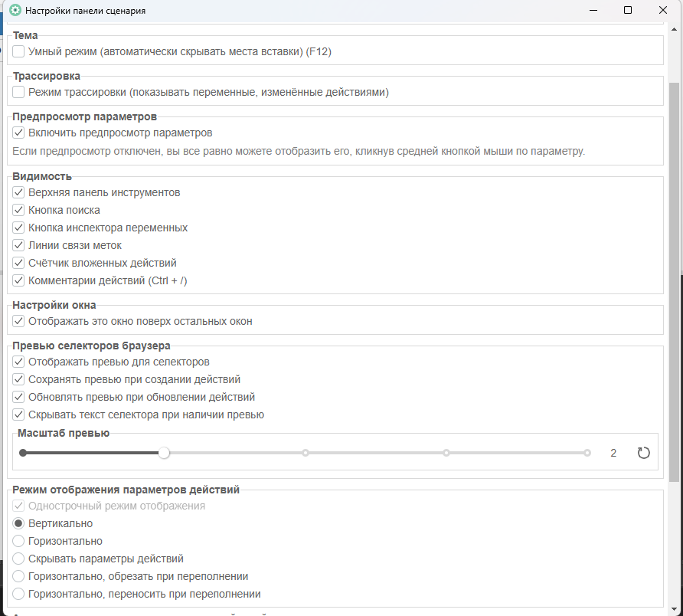683x616 pixels.
Task: Uncheck 'Включить предпросмотр параметров'
Action: (19, 133)
